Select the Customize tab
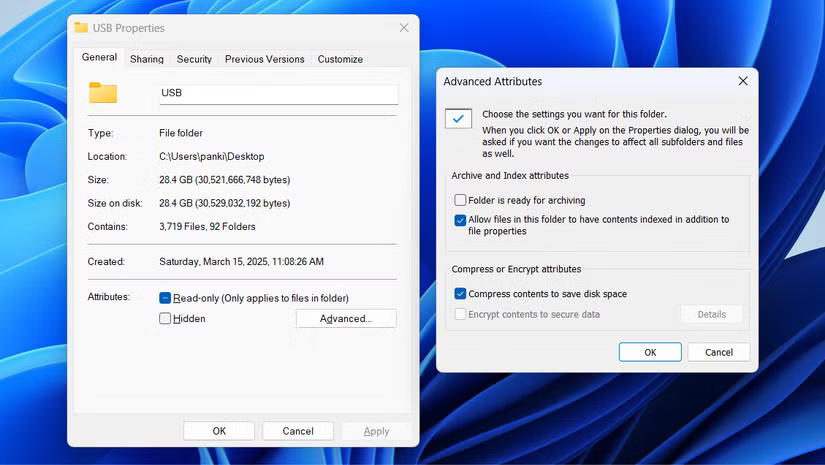The image size is (825, 465). [x=340, y=59]
